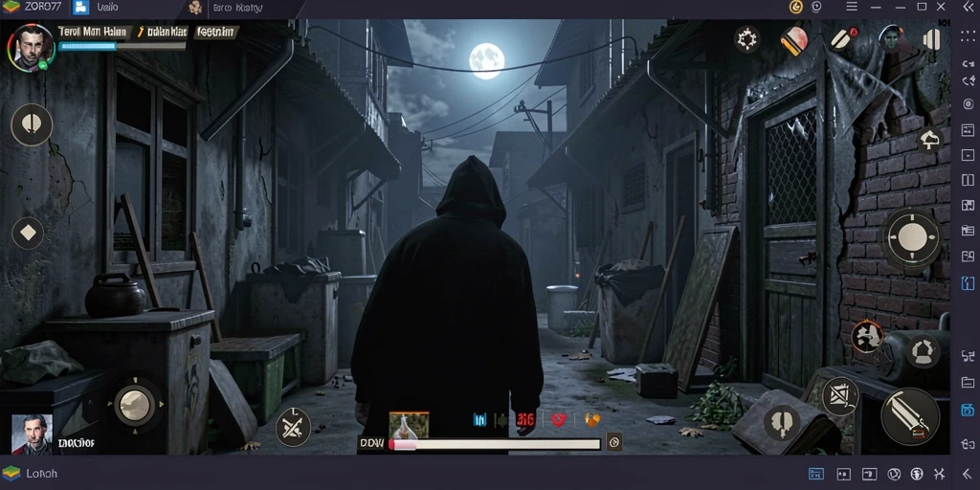
Task: Open the green-faced character avatar icon
Action: [x=891, y=38]
